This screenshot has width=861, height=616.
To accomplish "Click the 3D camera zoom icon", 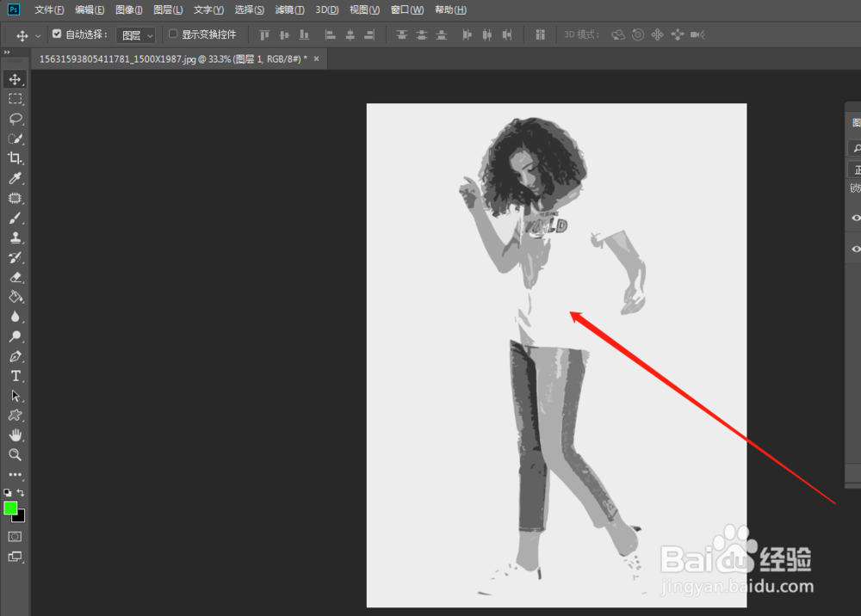I will (697, 35).
